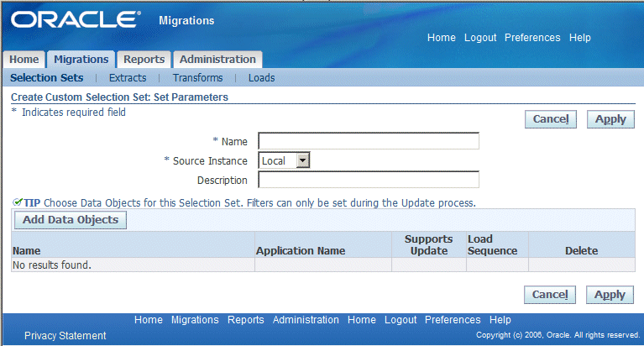Open the Reports tab
The image size is (644, 346).
tap(144, 59)
